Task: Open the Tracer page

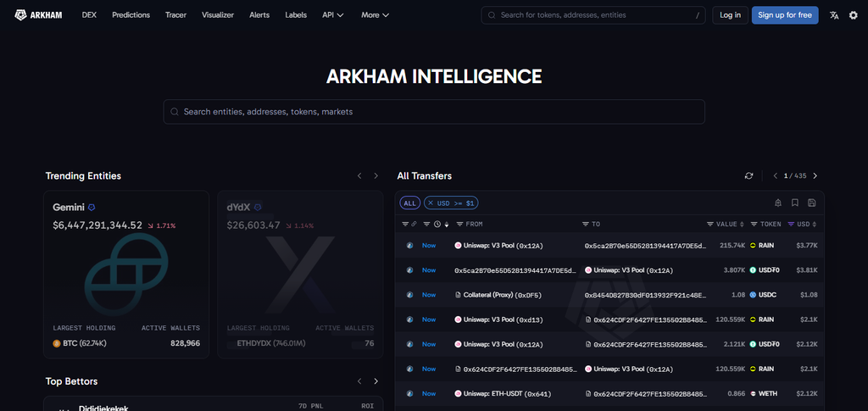Action: [x=175, y=15]
